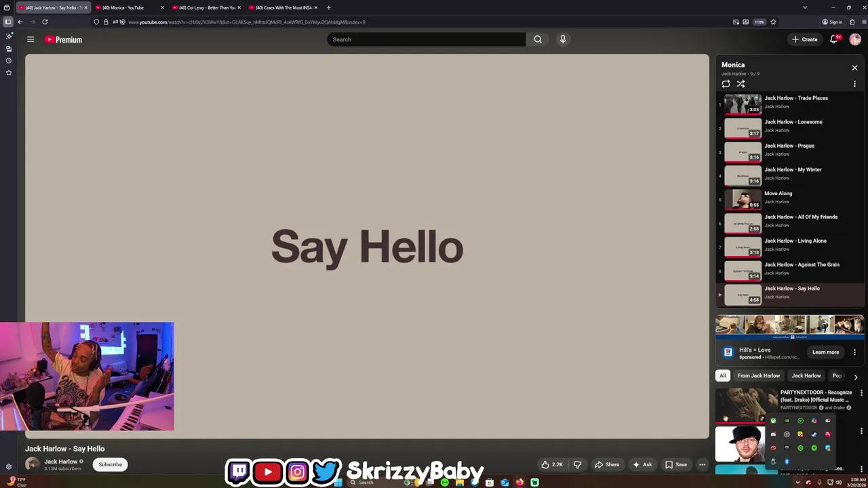This screenshot has width=868, height=488.
Task: Select the All filter chip
Action: (723, 375)
